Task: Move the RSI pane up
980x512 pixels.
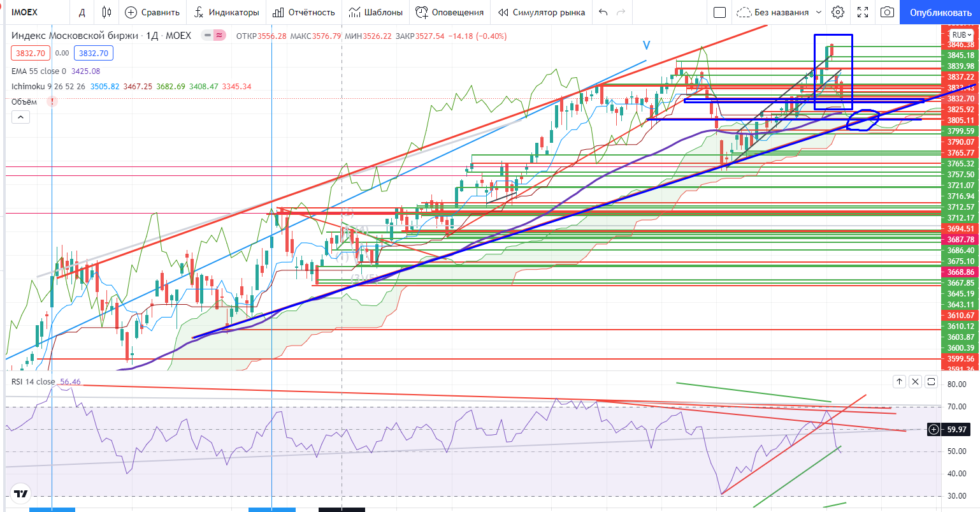Action: (x=899, y=382)
